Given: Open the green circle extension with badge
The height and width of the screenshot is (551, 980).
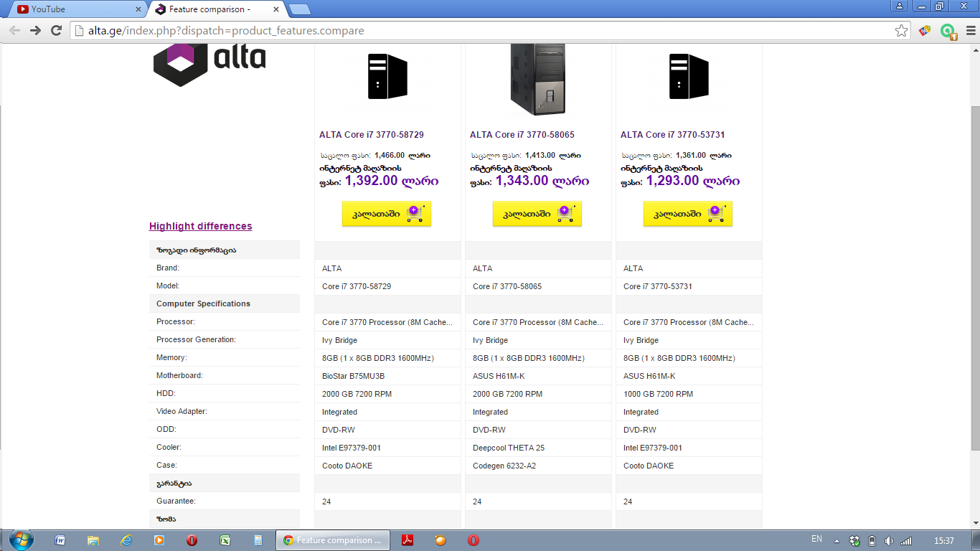Looking at the screenshot, I should click(948, 32).
